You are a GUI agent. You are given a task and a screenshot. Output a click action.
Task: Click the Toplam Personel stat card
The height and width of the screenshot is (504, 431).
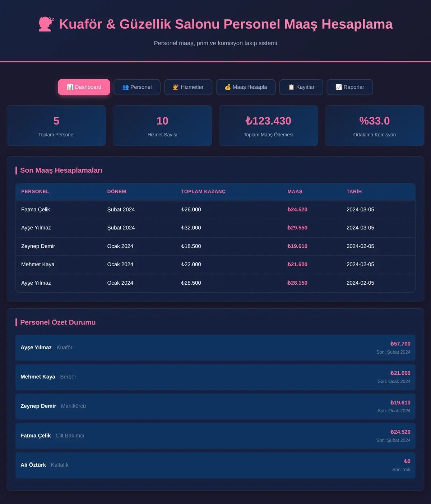click(x=56, y=126)
